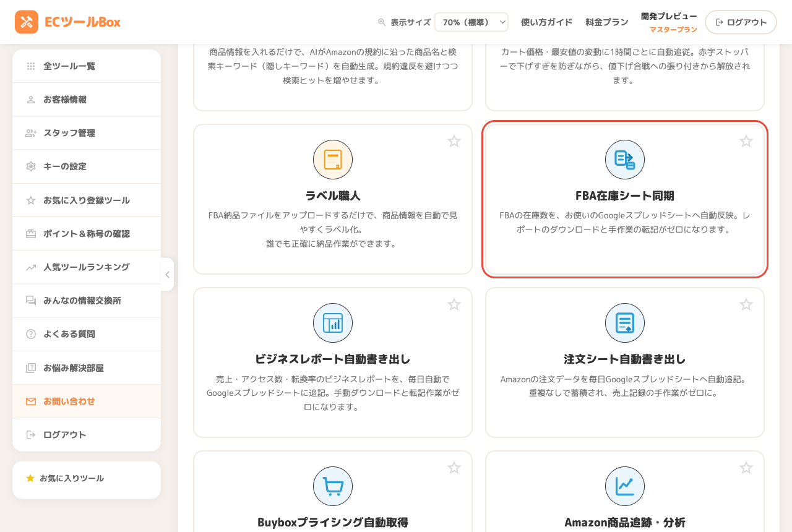Click the person icon beside お客様情報

pyautogui.click(x=31, y=100)
